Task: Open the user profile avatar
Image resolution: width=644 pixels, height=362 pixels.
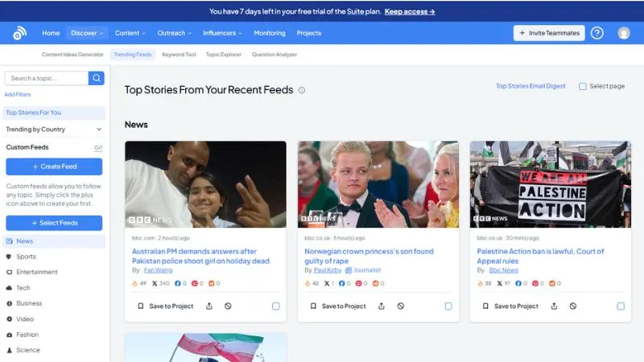Action: coord(624,33)
